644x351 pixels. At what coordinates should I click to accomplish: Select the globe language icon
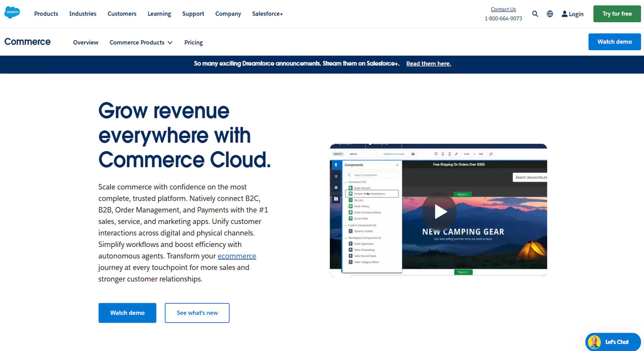549,14
